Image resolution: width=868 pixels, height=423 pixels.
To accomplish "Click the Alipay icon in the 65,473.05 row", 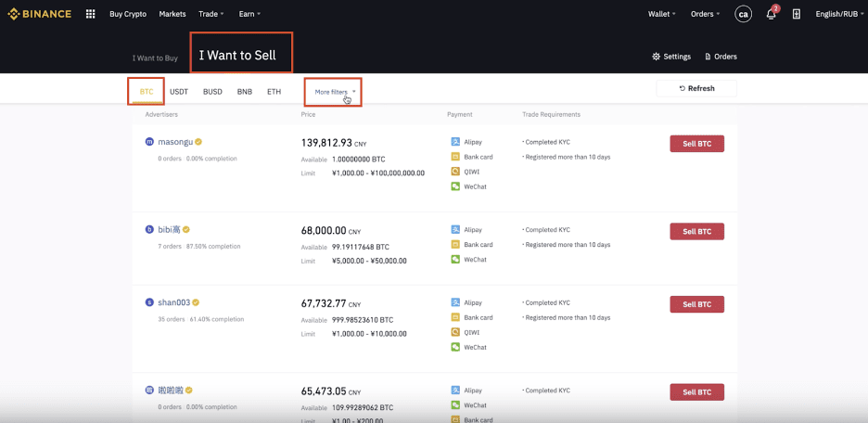I will click(x=455, y=390).
